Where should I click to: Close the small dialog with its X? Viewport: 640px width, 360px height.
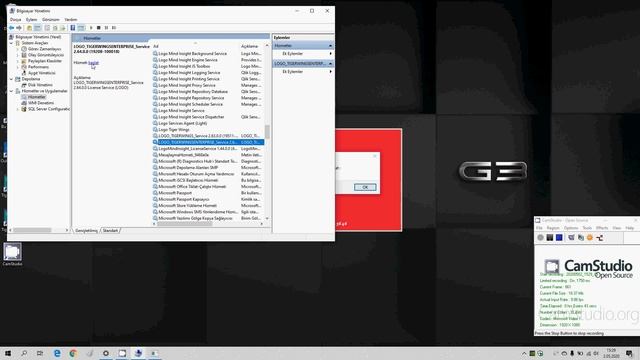click(375, 156)
